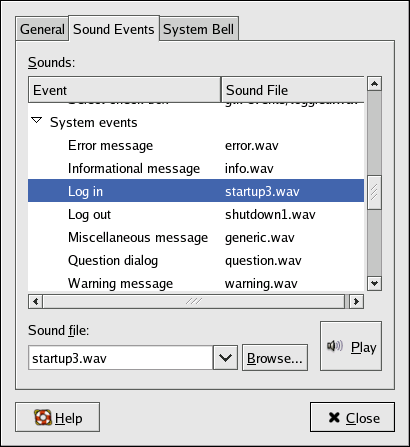Click the vertical scrollbar down arrow
The height and width of the screenshot is (447, 410).
pyautogui.click(x=374, y=283)
